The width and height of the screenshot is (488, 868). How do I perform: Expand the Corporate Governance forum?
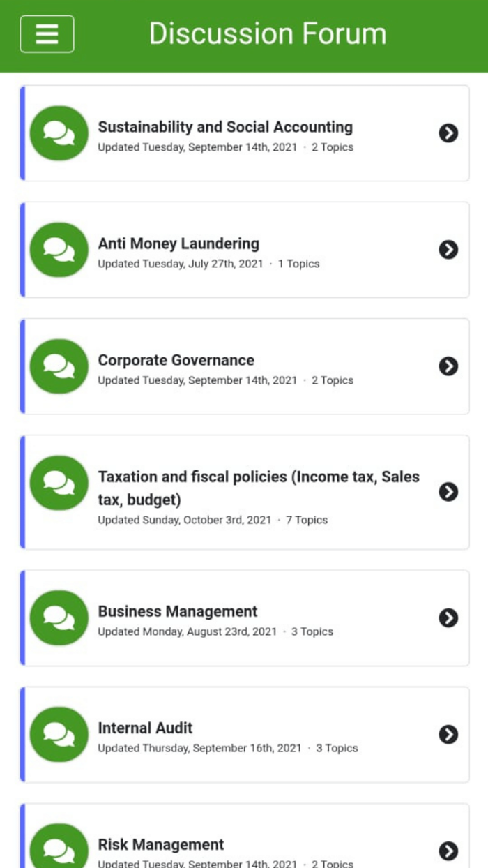pos(448,366)
